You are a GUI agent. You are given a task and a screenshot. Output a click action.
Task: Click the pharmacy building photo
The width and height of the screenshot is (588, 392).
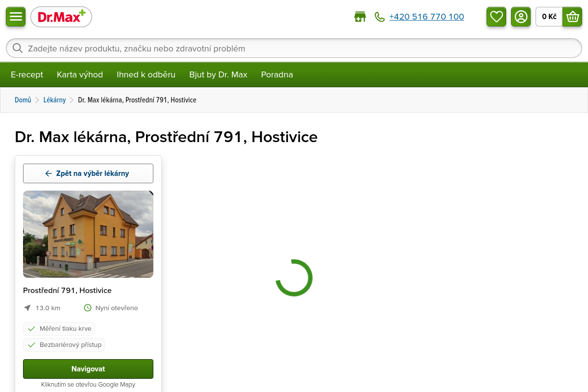pyautogui.click(x=88, y=234)
